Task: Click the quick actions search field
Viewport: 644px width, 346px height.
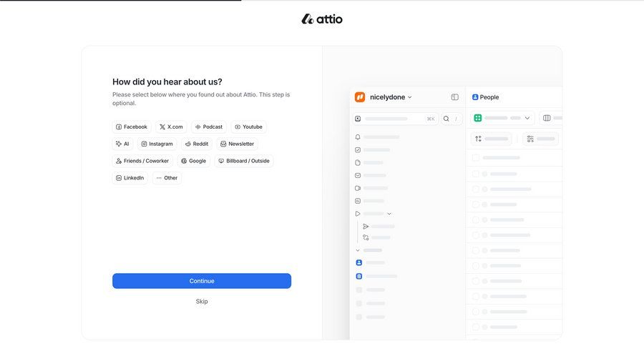Action: point(396,119)
